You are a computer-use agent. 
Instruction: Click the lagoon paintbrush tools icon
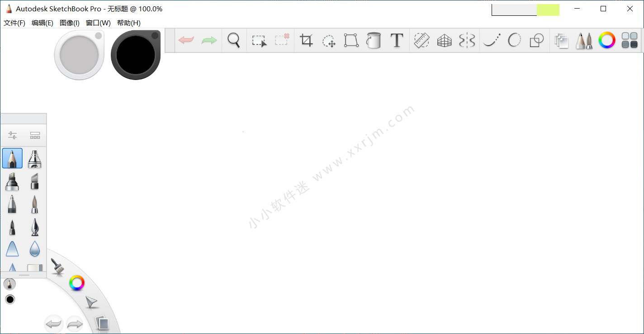tap(57, 267)
